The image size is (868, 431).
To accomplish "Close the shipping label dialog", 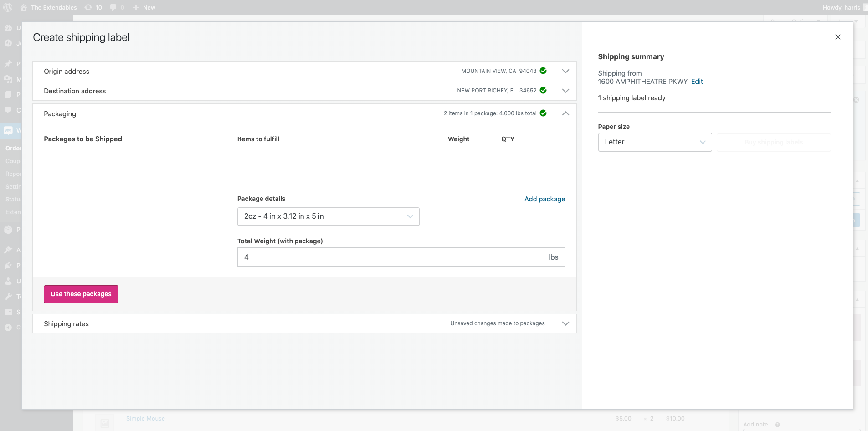I will (x=837, y=37).
